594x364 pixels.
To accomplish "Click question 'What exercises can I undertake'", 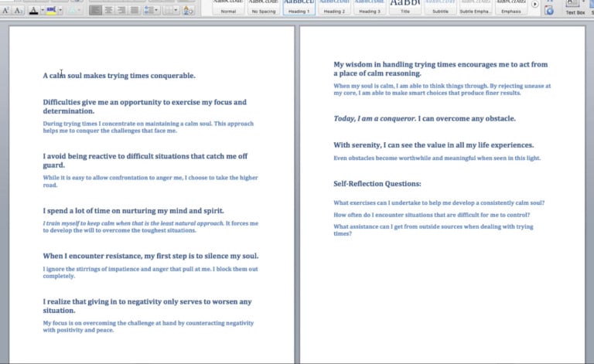I will [439, 202].
